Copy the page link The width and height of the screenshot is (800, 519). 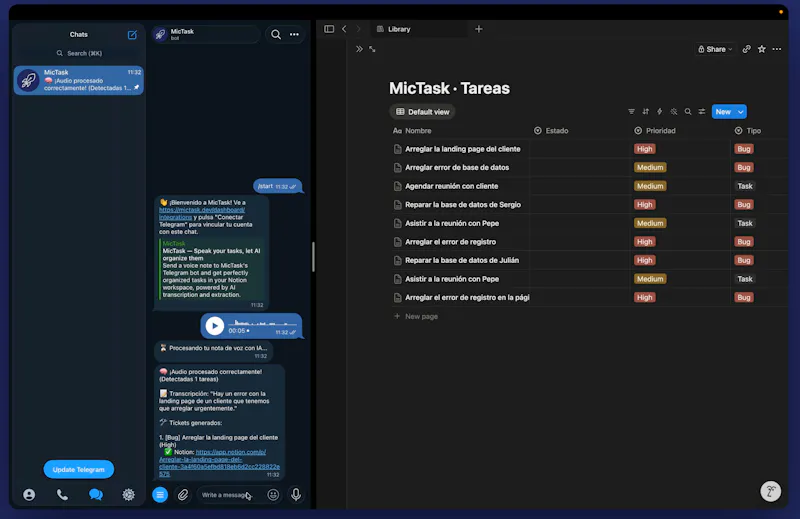[746, 49]
